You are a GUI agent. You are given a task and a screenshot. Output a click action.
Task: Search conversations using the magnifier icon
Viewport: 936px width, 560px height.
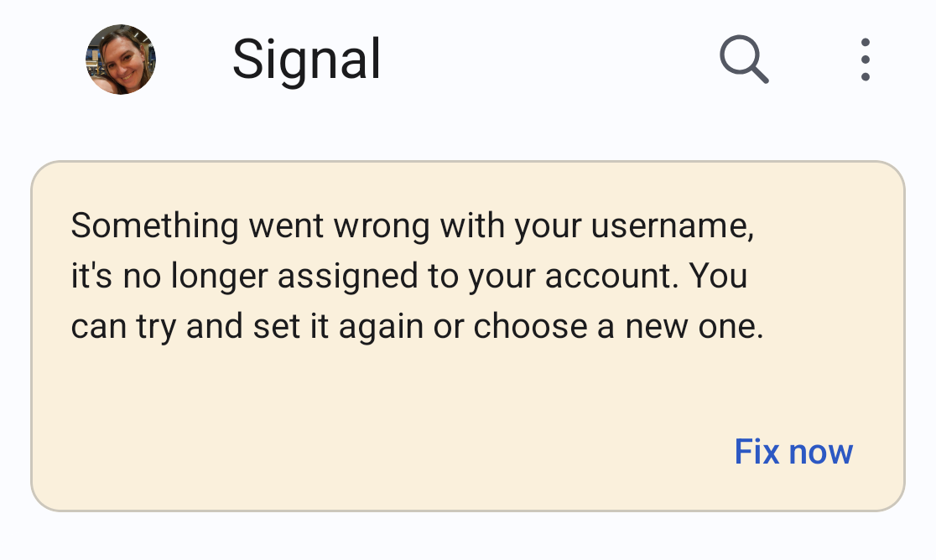click(x=744, y=59)
